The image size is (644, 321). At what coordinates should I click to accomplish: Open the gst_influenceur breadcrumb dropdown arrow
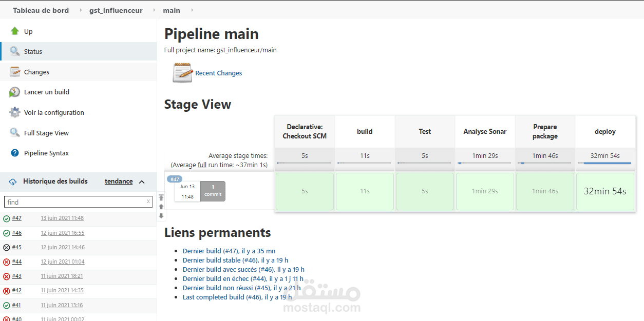[154, 10]
